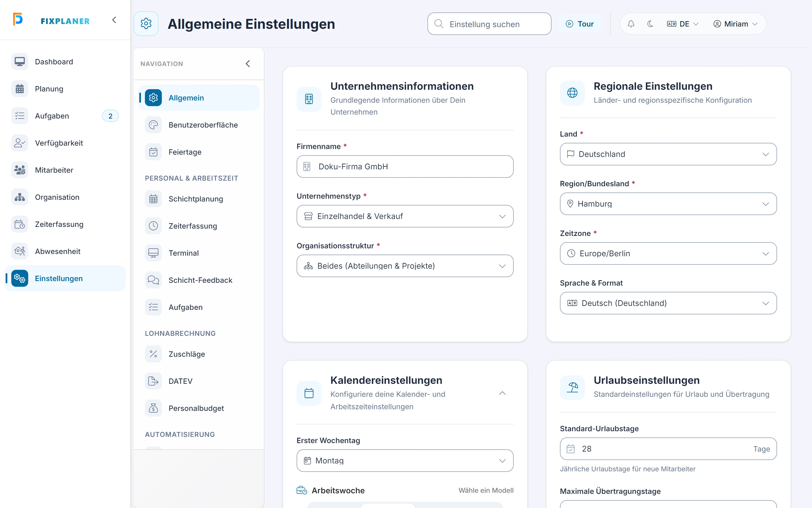This screenshot has height=508, width=812.
Task: Click the Einstellung suchen search field
Action: (489, 24)
